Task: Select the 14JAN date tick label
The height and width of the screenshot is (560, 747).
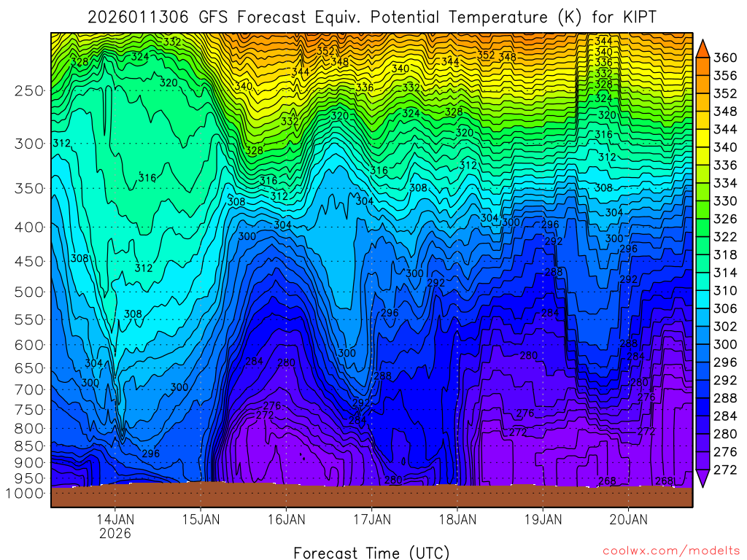Action: tap(115, 519)
